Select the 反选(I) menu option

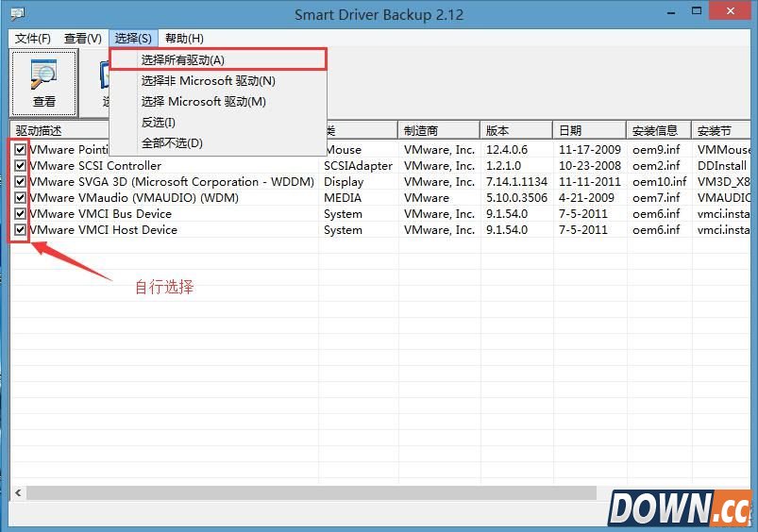(159, 123)
